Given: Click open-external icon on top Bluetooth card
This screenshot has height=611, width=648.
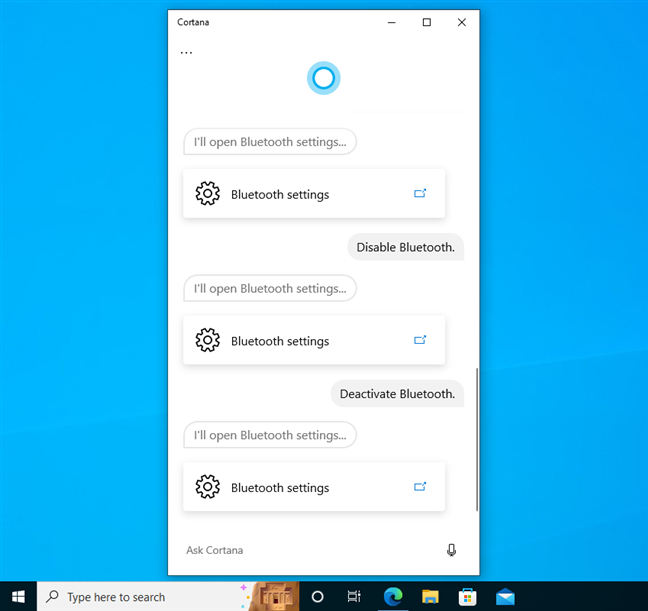Looking at the screenshot, I should point(420,193).
